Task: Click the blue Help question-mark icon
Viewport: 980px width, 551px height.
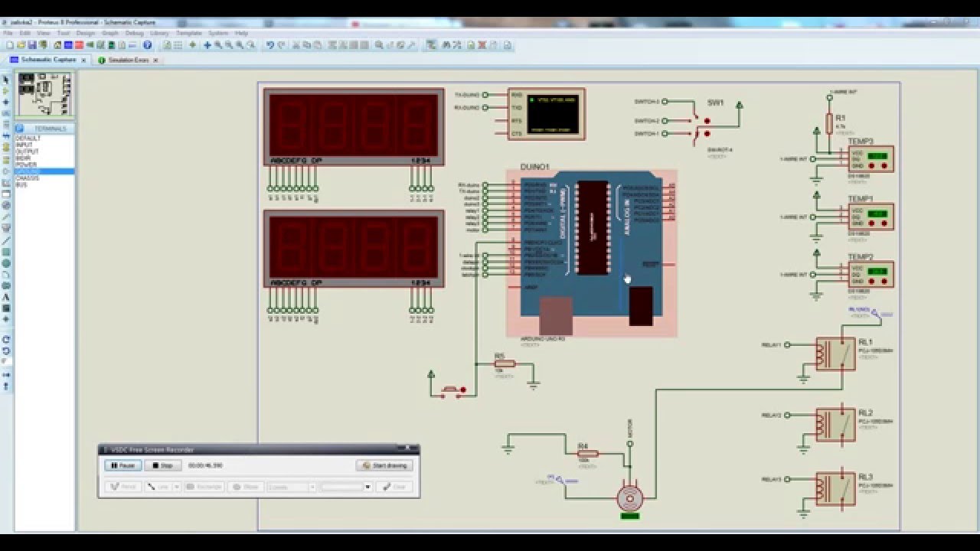Action: point(147,45)
